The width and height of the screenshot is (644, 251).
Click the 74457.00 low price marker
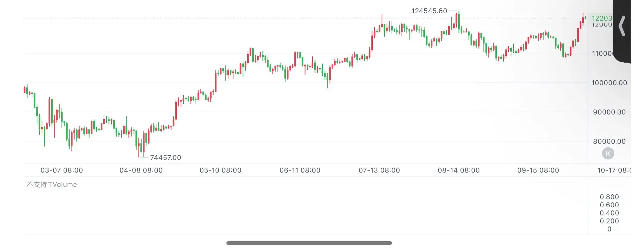click(x=165, y=158)
